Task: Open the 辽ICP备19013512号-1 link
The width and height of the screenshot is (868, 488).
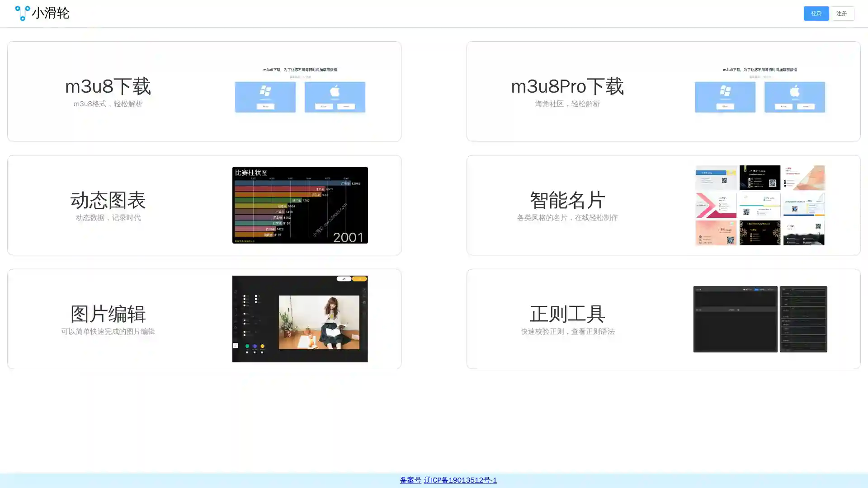Action: (460, 480)
